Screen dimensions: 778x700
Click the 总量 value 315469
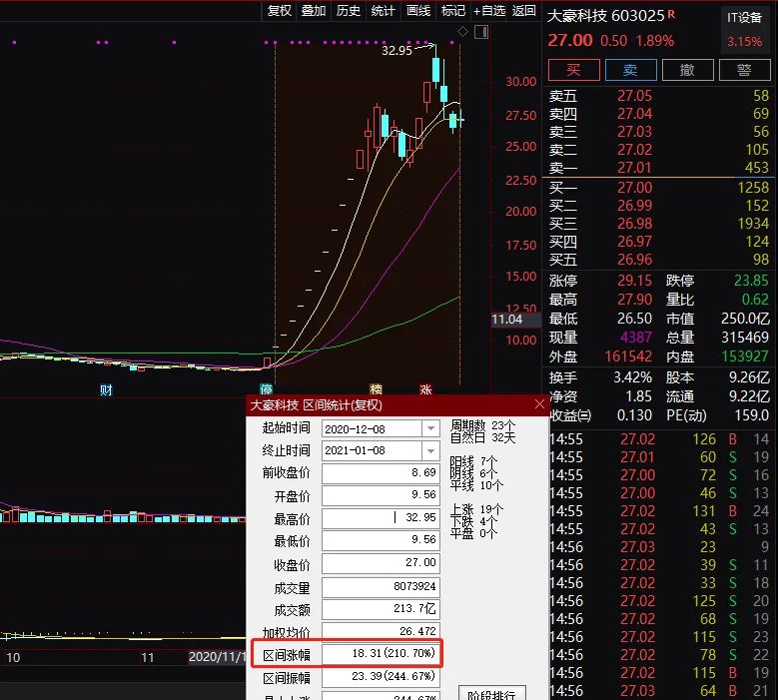745,338
